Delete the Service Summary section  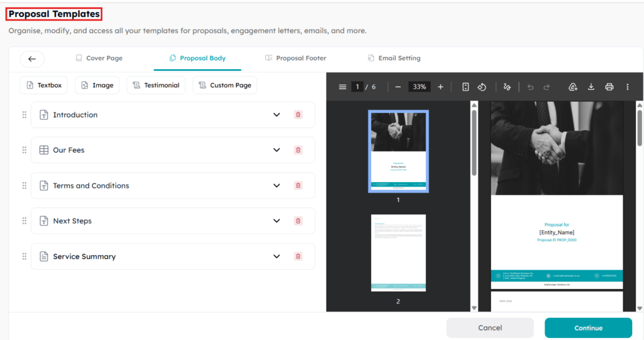[x=299, y=256]
